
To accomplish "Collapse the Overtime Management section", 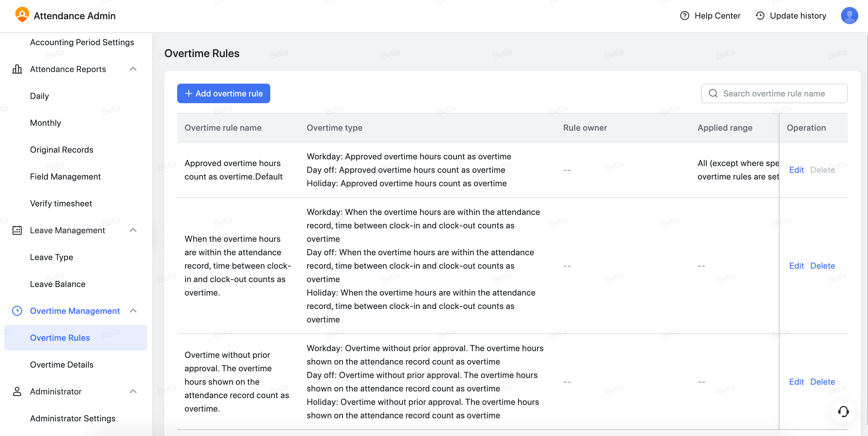I will (133, 311).
